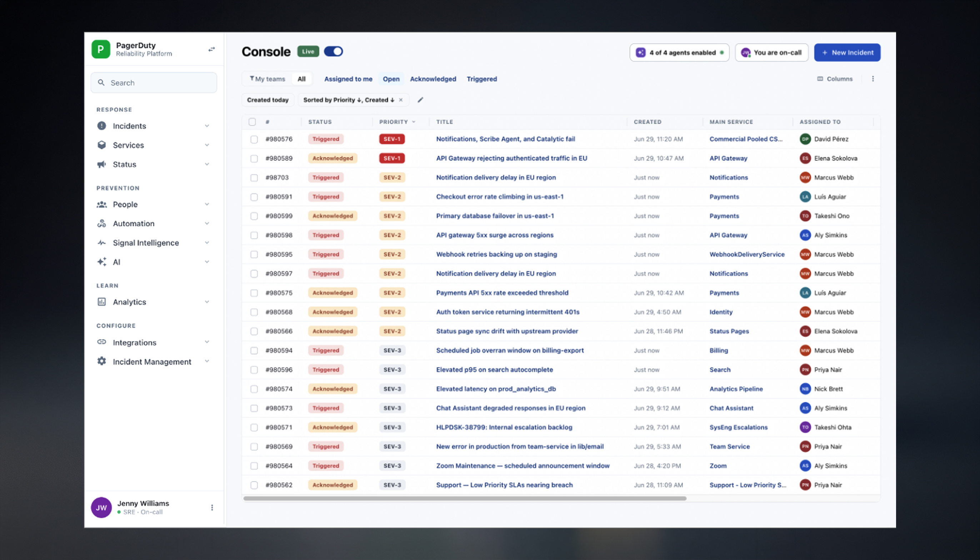Remove the Sorted by Priority filter chip

click(401, 100)
